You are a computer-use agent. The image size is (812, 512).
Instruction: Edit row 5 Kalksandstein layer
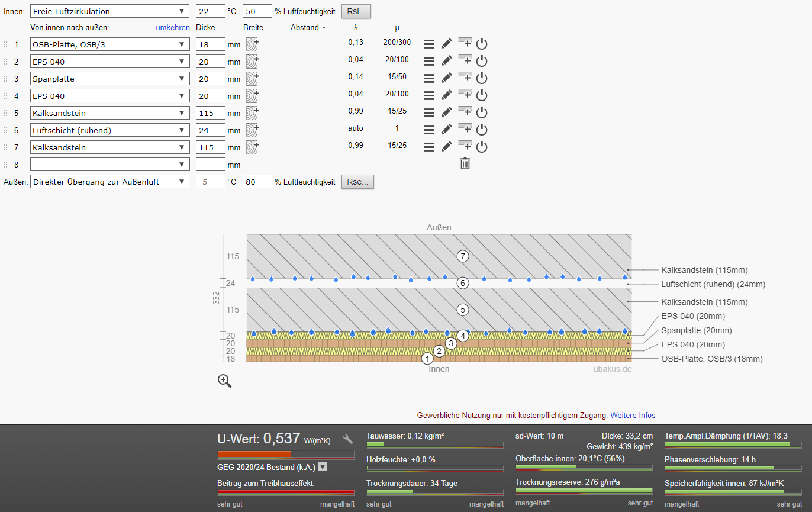pos(447,112)
